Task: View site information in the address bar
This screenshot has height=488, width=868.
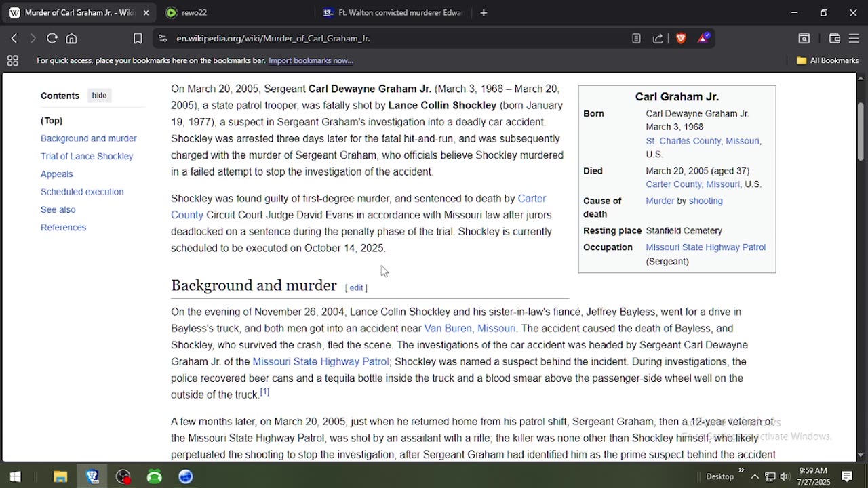Action: coord(162,39)
